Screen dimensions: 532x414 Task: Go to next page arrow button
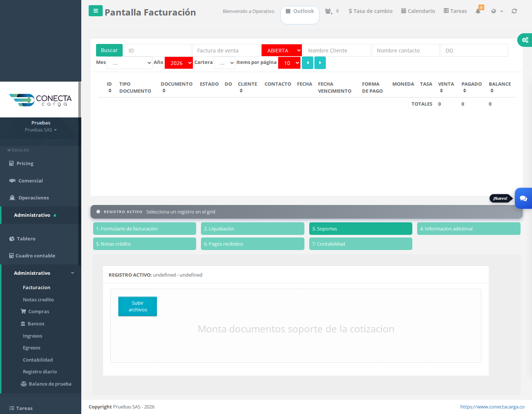click(x=320, y=63)
